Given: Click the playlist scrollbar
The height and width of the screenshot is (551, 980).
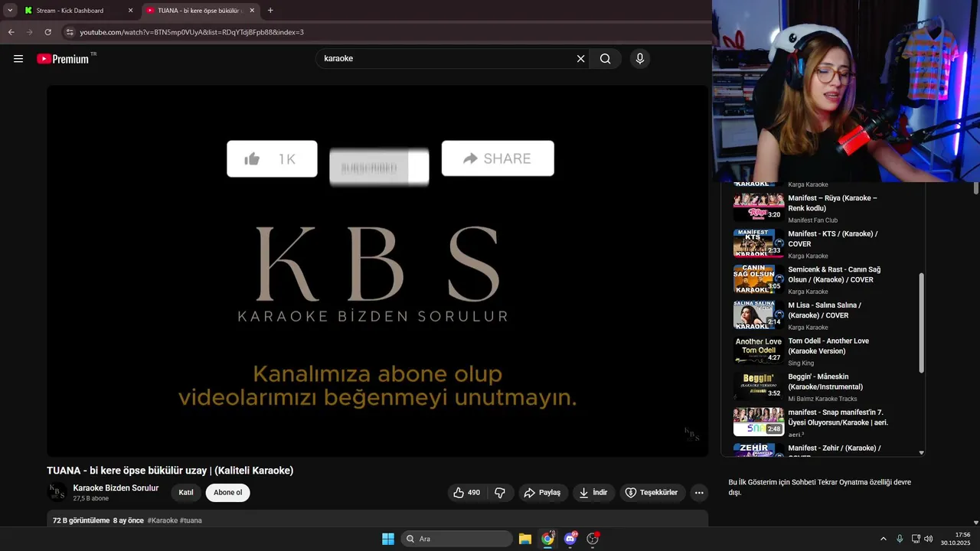Looking at the screenshot, I should 921,323.
